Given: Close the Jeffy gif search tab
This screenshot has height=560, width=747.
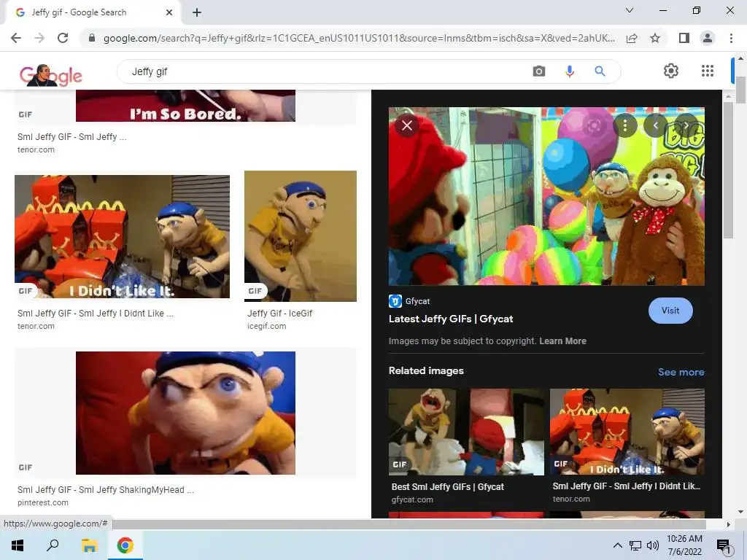Looking at the screenshot, I should click(x=169, y=12).
